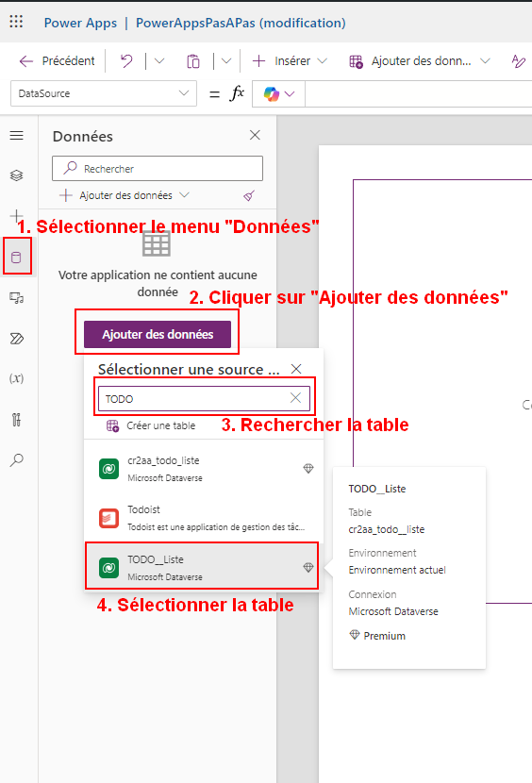Screen dimensions: 532x783
Task: Open the Advanced tools icon in sidebar
Action: (16, 420)
